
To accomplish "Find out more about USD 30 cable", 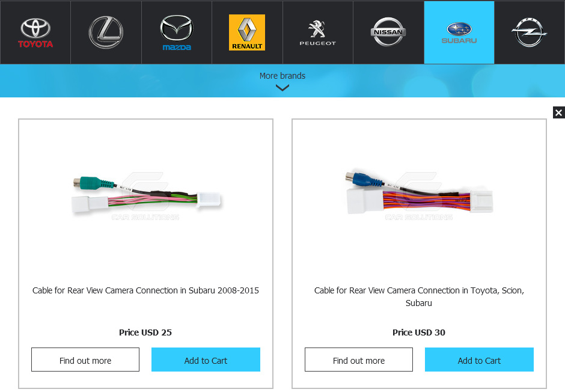I will click(359, 360).
